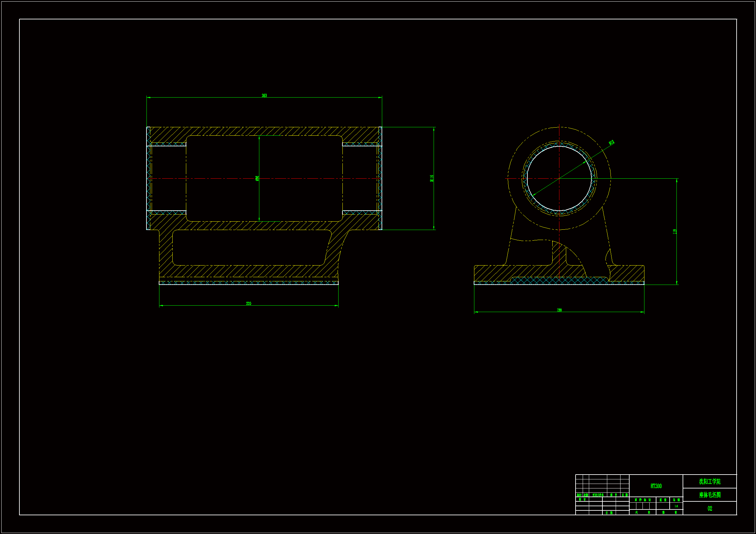This screenshot has height=534, width=756.
Task: Click the 比例 scale header cell
Action: pyautogui.click(x=676, y=500)
